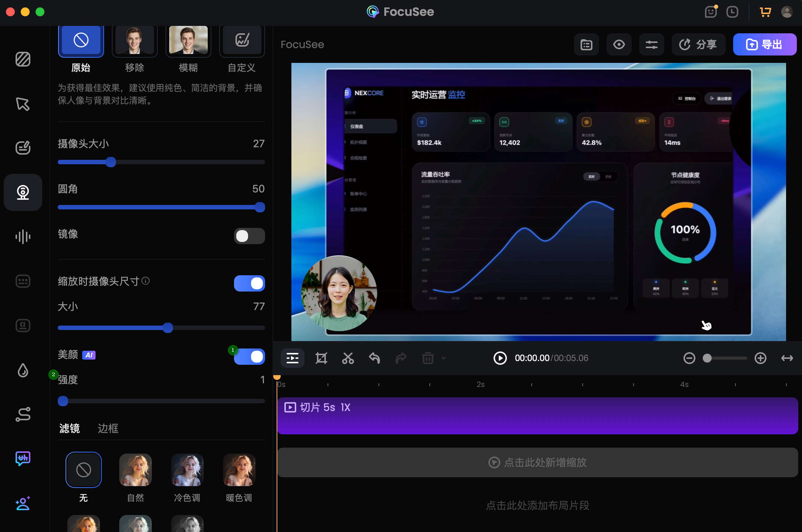This screenshot has height=532, width=802.
Task: Disable the 缩放时摄像头尺寸 switch
Action: tap(249, 283)
